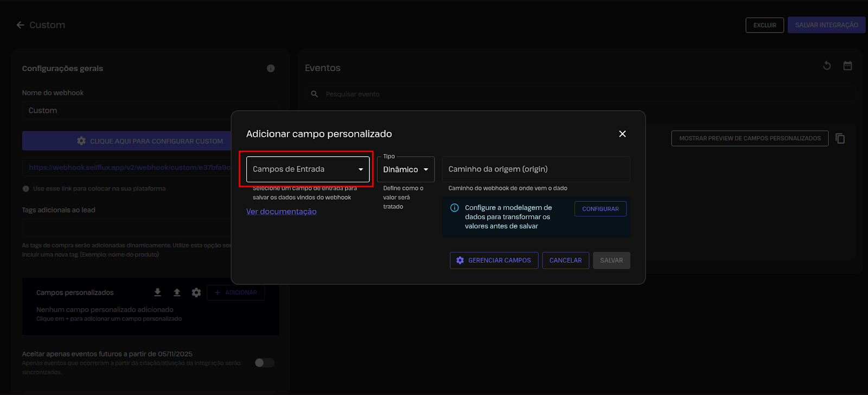Click the refresh icon in Eventos panel
868x395 pixels.
827,66
